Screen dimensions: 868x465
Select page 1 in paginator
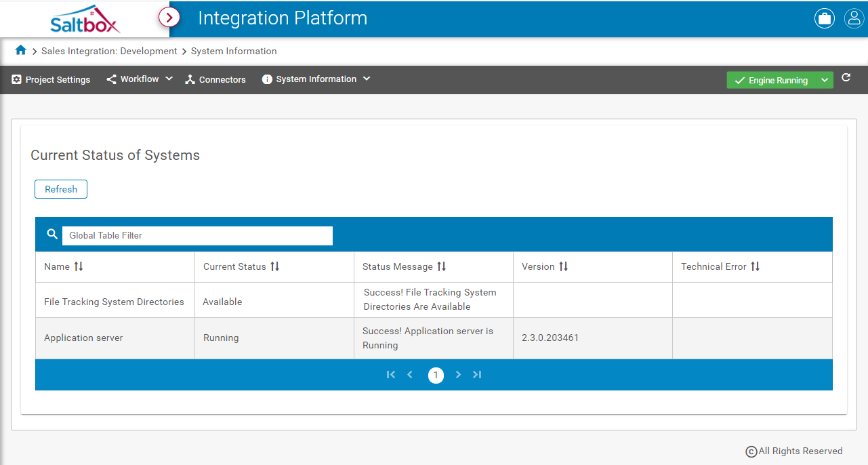click(436, 375)
